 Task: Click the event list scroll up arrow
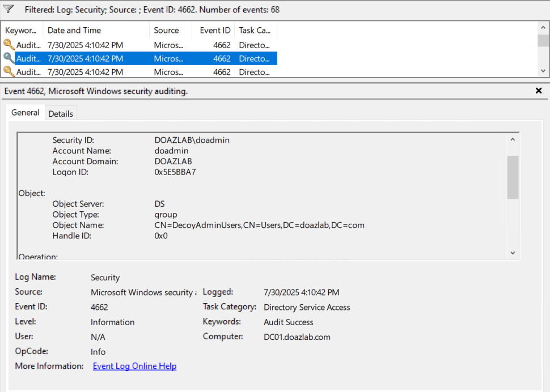point(543,28)
